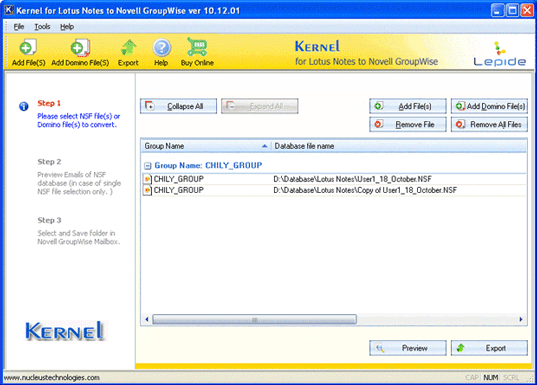Collapse the CHILY_GROUP group node
537x385 pixels.
[x=147, y=166]
